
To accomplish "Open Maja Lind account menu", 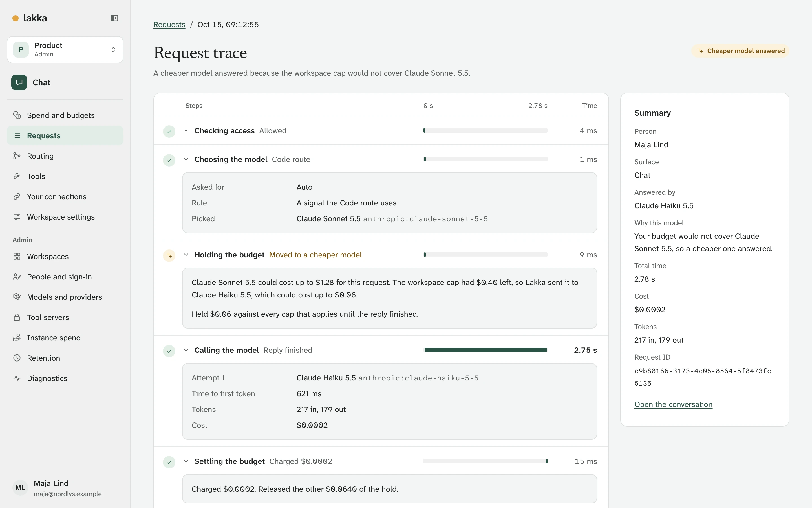I will click(65, 488).
